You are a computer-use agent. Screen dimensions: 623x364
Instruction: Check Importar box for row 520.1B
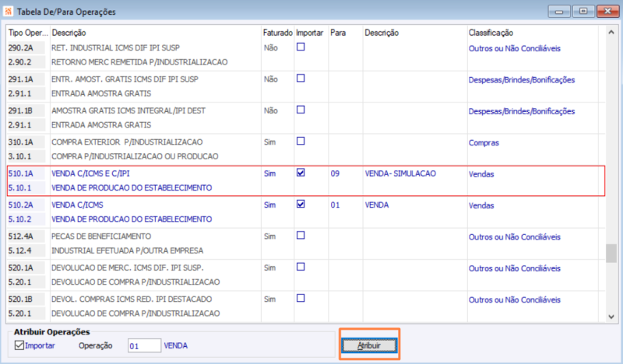pos(301,298)
